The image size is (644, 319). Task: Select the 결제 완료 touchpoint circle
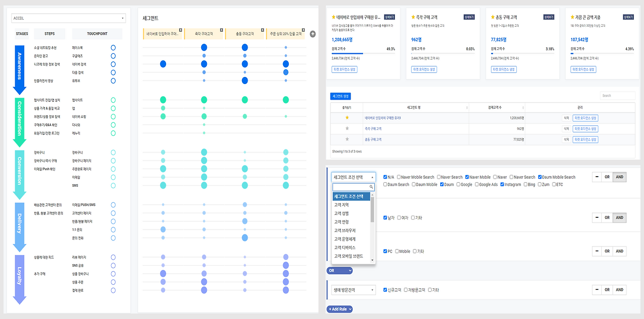click(x=113, y=290)
